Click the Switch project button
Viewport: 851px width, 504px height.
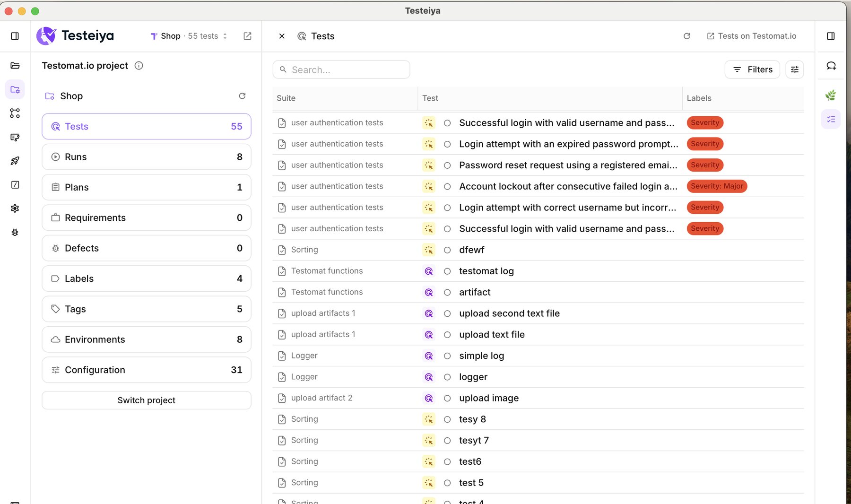[147, 400]
